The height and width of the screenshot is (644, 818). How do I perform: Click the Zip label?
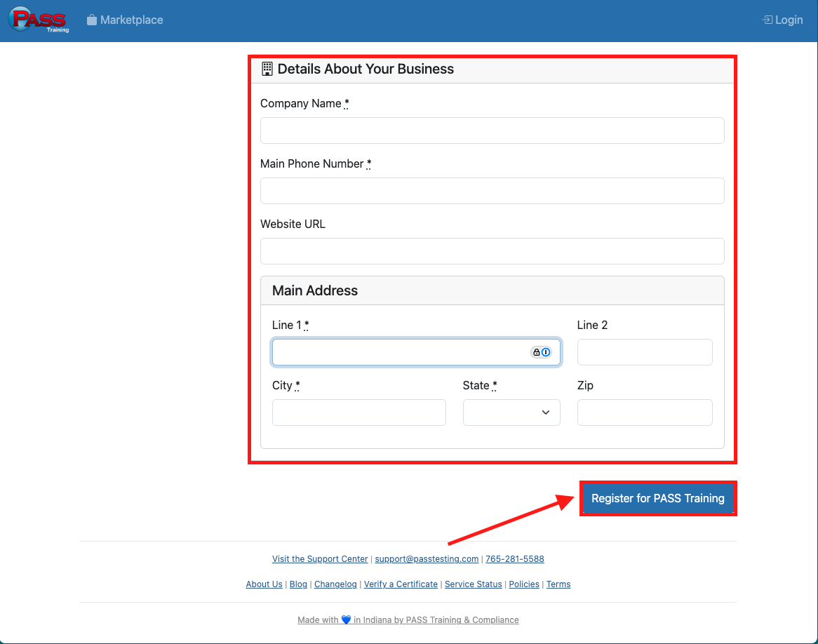pos(585,386)
